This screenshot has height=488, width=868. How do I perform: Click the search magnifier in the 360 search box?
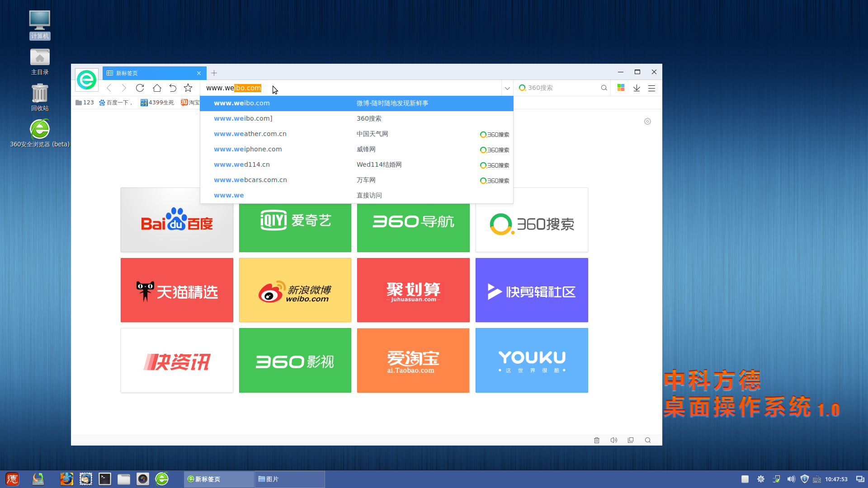[604, 88]
